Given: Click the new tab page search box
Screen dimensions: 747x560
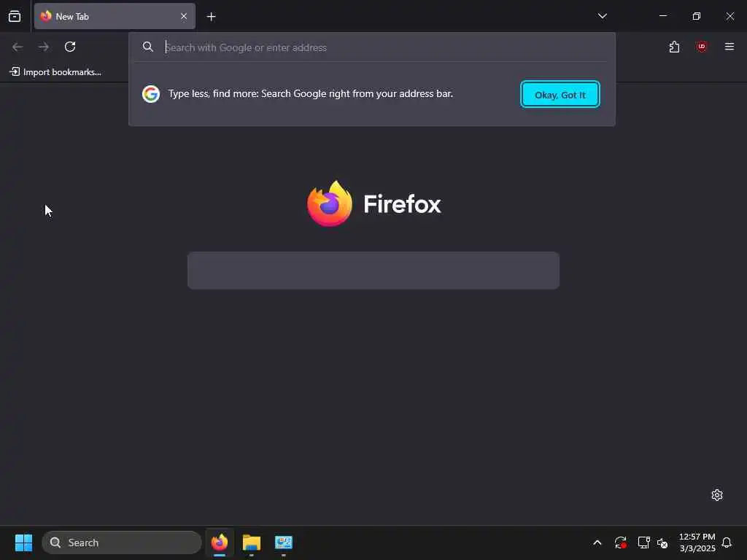Looking at the screenshot, I should point(373,271).
